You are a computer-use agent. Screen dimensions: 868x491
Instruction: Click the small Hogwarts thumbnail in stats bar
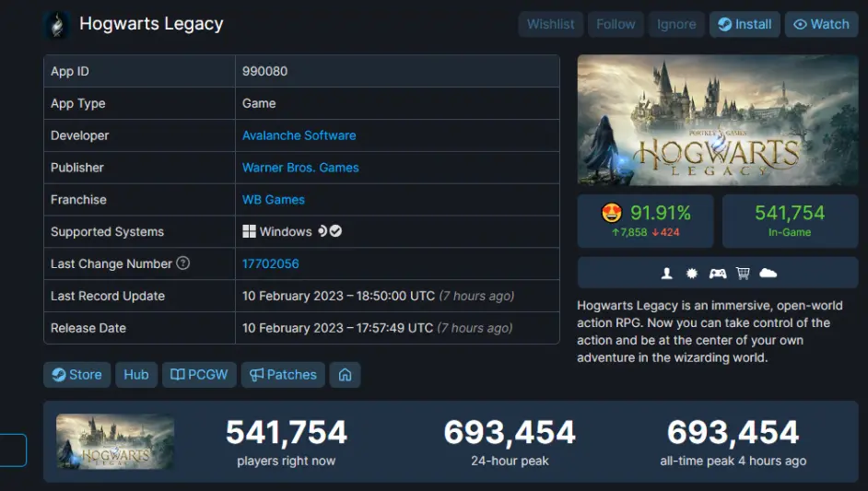(115, 441)
